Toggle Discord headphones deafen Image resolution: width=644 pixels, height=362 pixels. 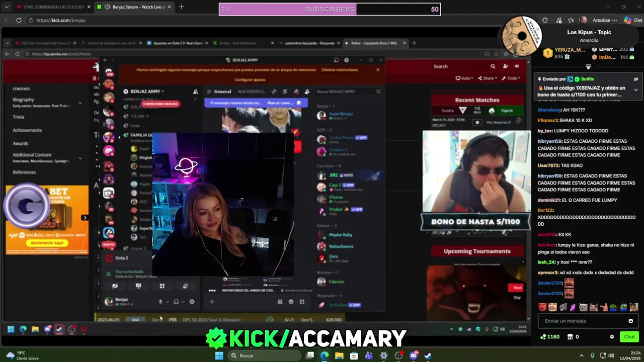pos(176,302)
